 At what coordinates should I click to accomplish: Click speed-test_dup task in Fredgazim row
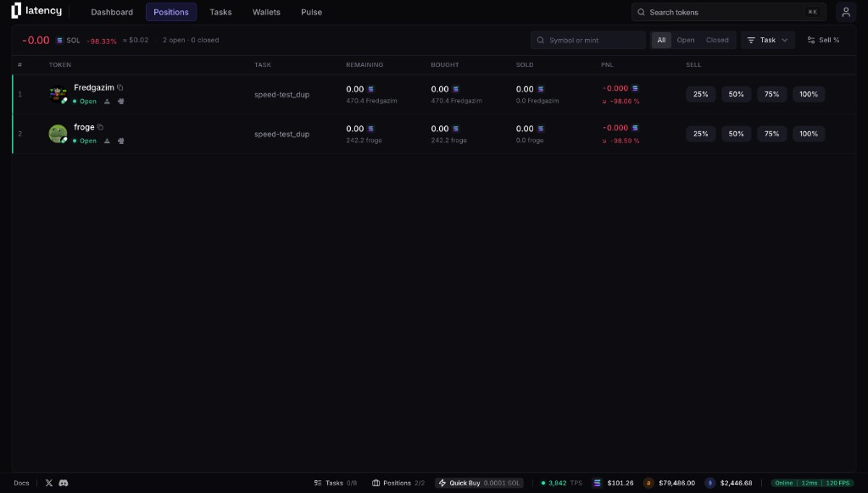click(281, 95)
